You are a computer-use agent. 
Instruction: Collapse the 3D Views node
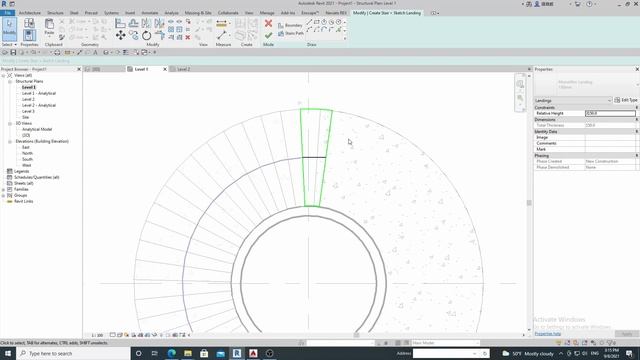pos(10,123)
